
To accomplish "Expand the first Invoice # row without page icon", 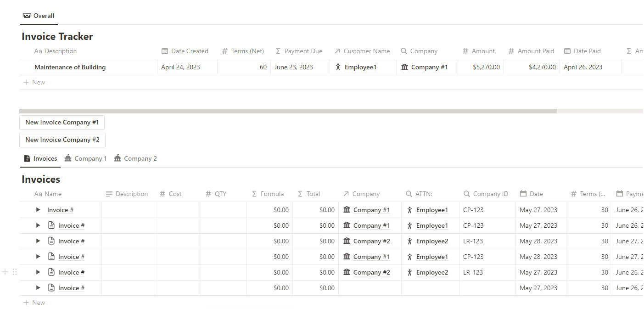I will point(38,210).
